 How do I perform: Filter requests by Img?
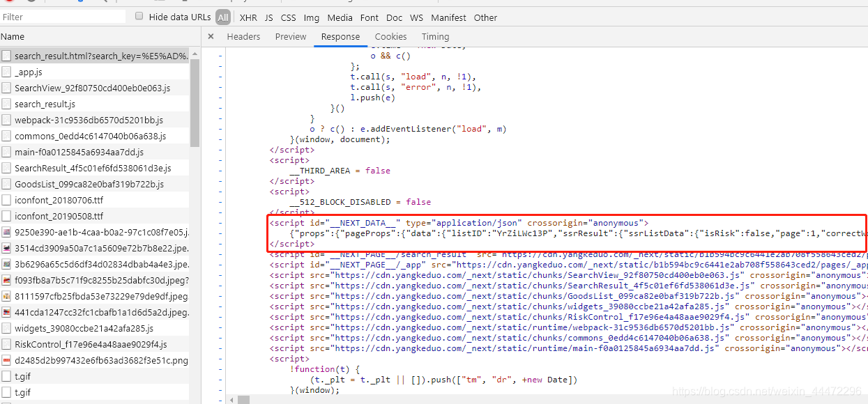pos(311,17)
